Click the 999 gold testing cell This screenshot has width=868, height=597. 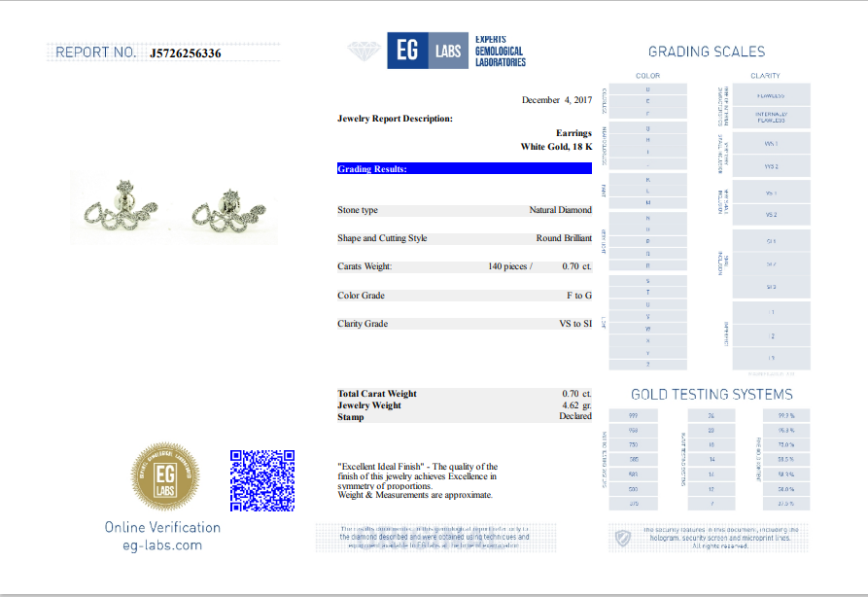point(633,415)
